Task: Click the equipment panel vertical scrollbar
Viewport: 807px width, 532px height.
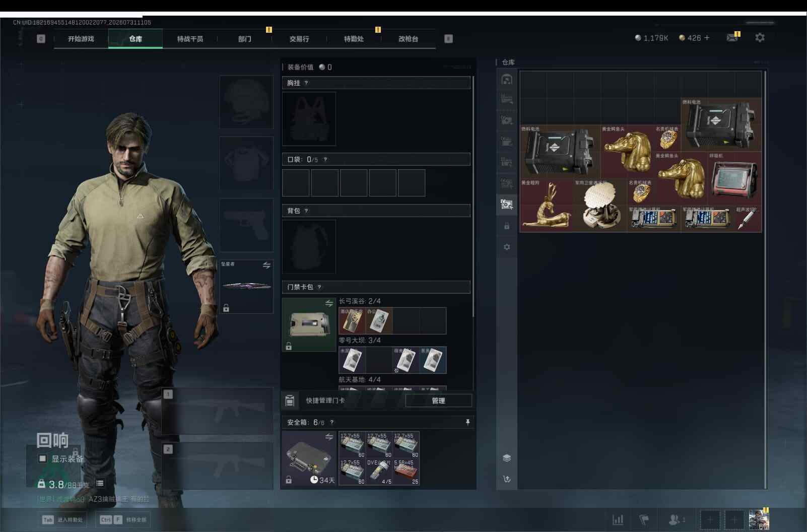Action: click(474, 196)
